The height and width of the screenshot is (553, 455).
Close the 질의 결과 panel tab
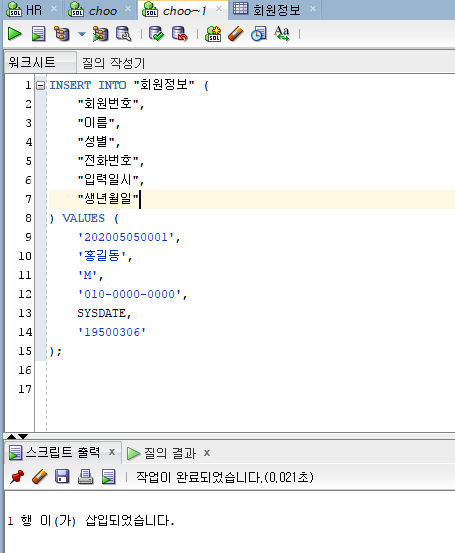pos(207,453)
